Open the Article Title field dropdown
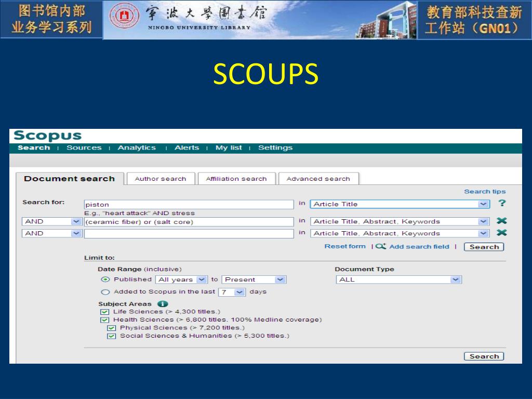This screenshot has height=399, width=532. tap(400, 204)
